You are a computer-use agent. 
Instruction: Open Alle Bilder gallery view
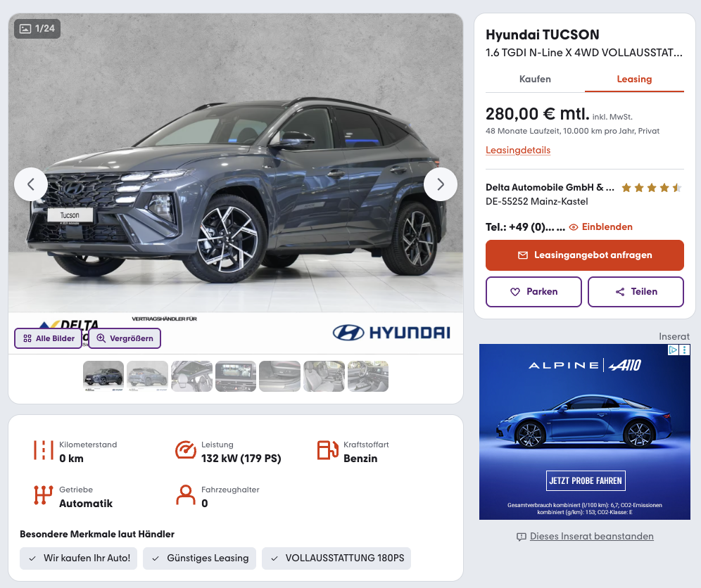pos(49,338)
